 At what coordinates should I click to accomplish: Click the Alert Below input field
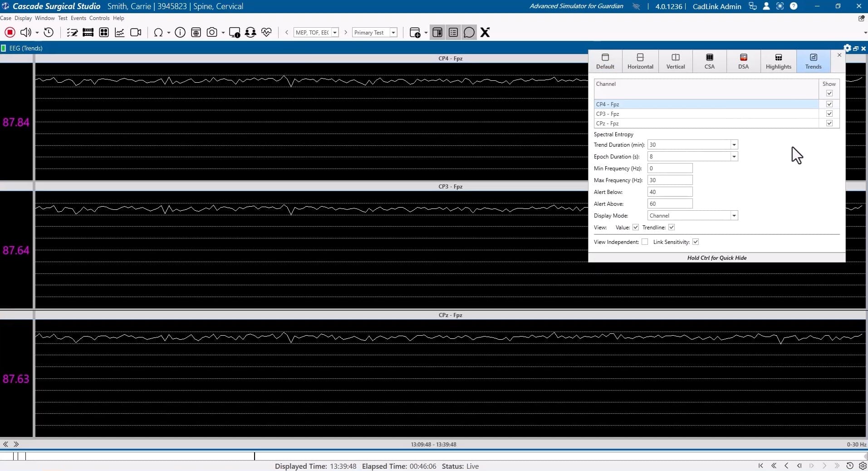(x=670, y=192)
